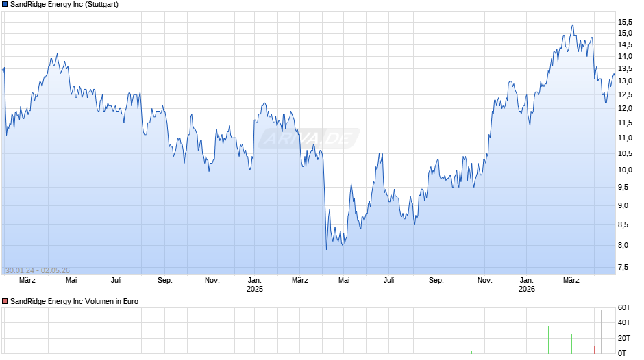Click the tallest green volume bar
The height and width of the screenshot is (360, 644).
pos(548,340)
